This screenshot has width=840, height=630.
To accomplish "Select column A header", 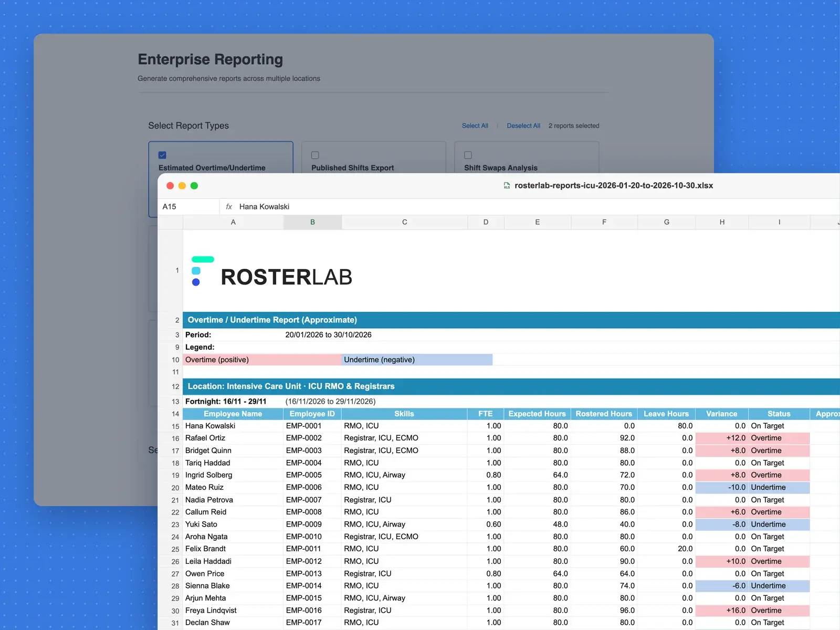I will tap(233, 222).
